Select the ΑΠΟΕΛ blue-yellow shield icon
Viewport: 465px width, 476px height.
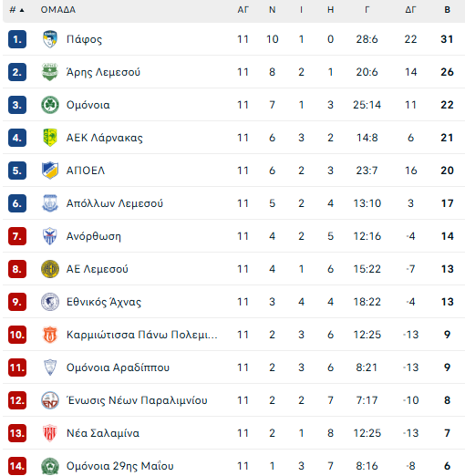(50, 171)
